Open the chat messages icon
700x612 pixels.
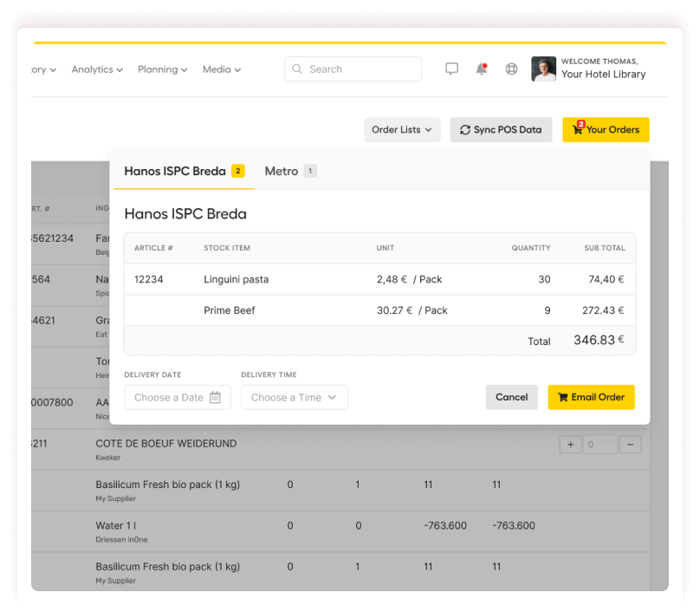(x=451, y=68)
